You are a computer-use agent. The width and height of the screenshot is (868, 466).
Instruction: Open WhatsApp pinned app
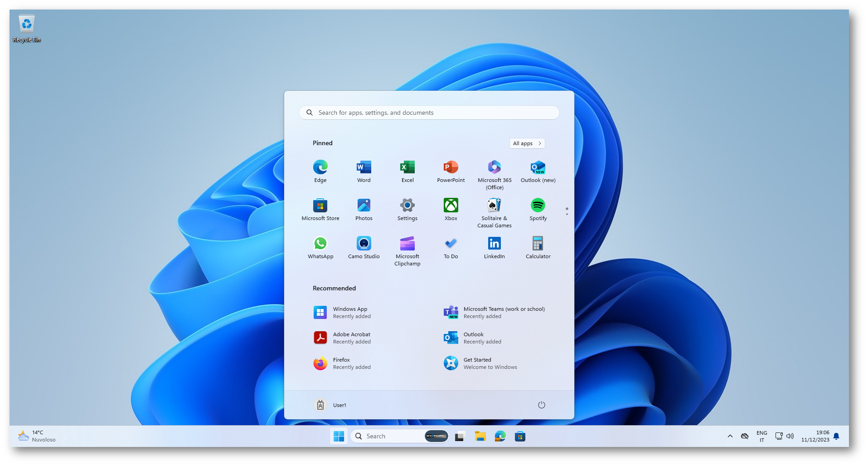320,247
